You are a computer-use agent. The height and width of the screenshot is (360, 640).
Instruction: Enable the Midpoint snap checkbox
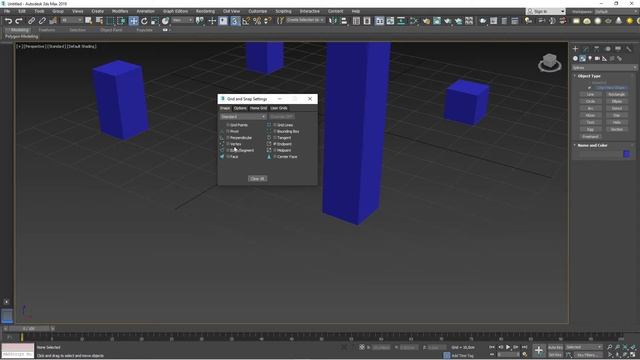[275, 150]
